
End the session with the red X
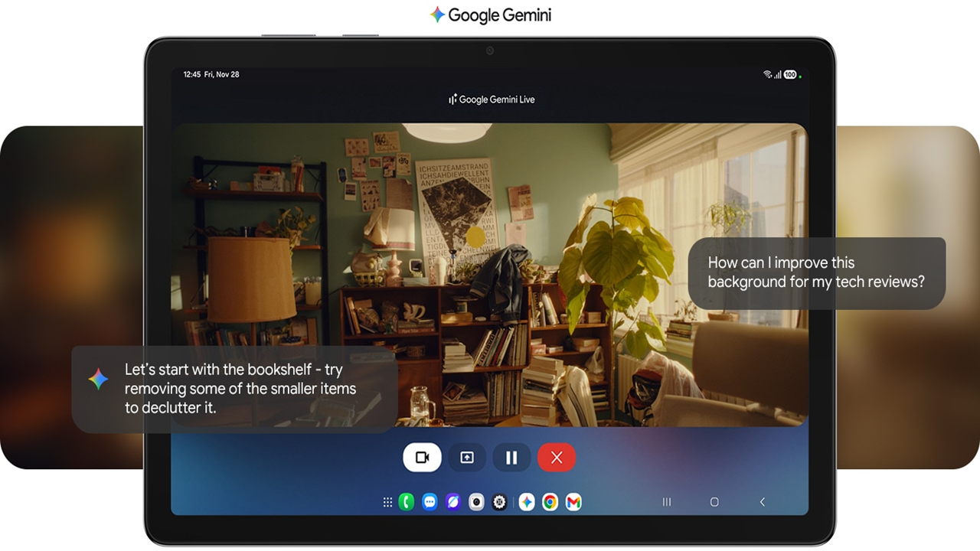click(x=557, y=458)
